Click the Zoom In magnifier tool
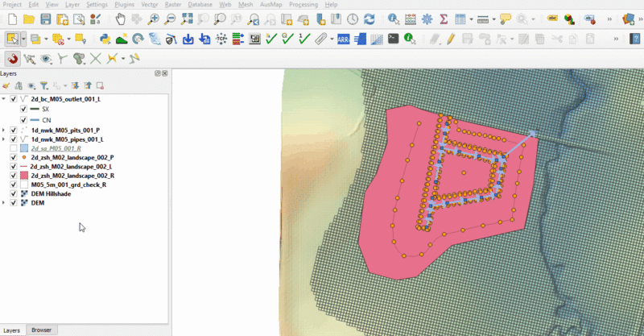This screenshot has width=644, height=336. [153, 19]
